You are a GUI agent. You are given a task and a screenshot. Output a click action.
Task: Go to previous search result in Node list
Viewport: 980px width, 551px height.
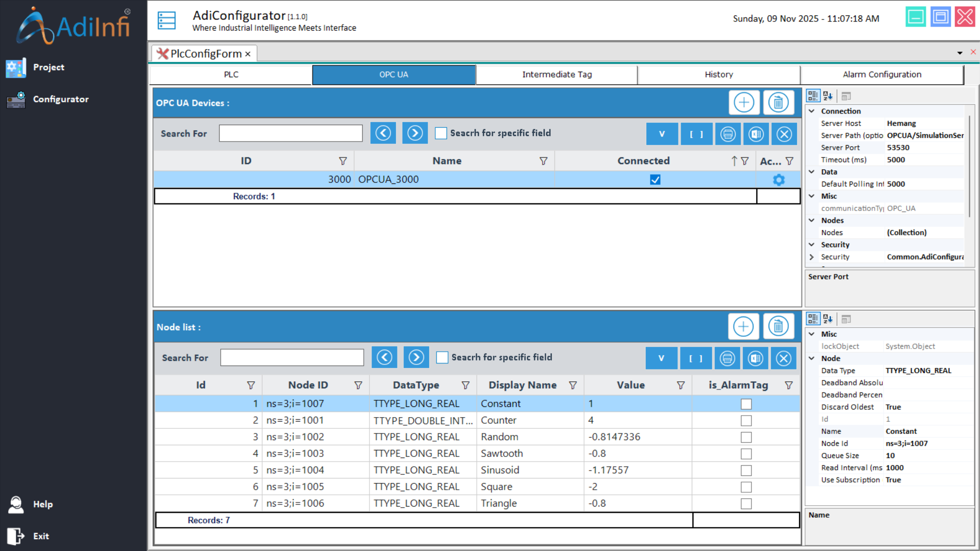tap(384, 357)
